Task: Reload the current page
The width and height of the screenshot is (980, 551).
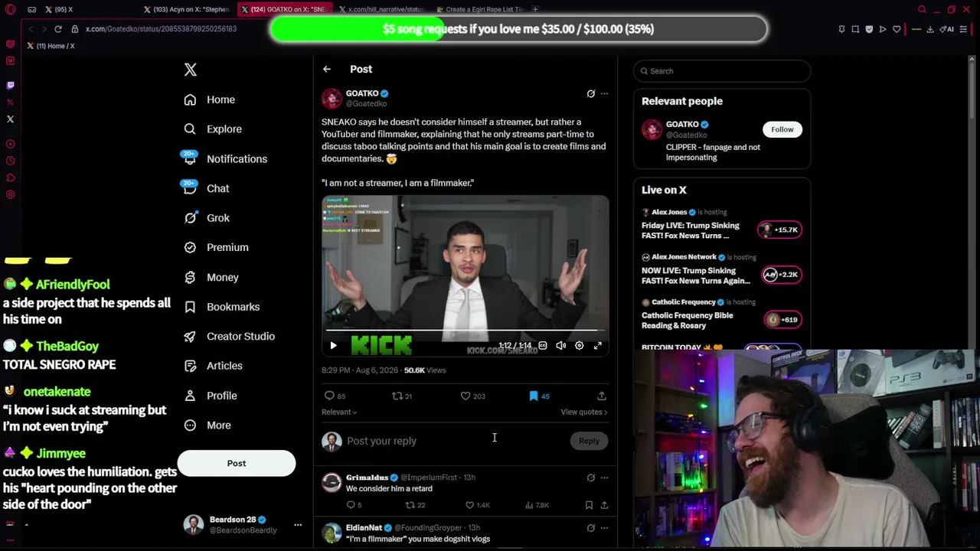Action: (x=58, y=29)
